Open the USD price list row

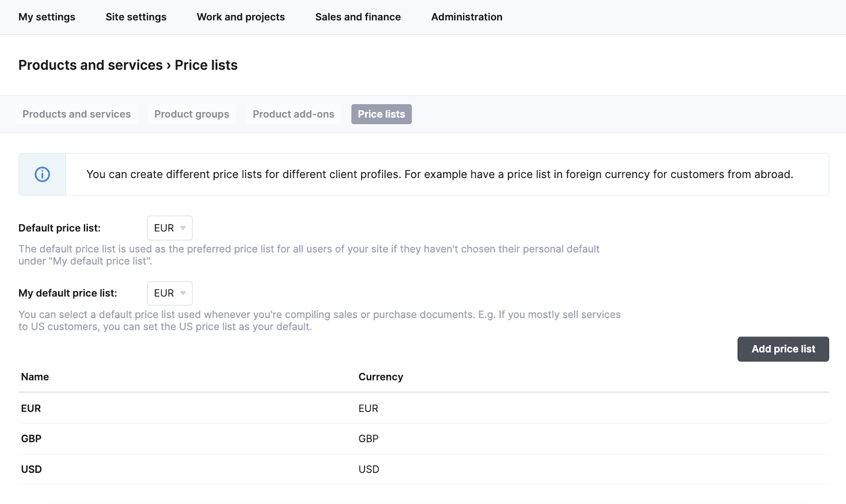(424, 470)
